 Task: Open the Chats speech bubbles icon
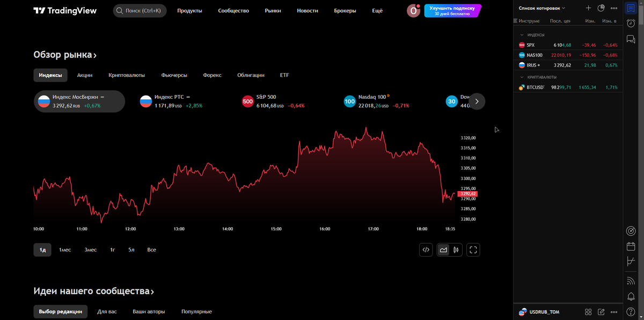[x=631, y=39]
